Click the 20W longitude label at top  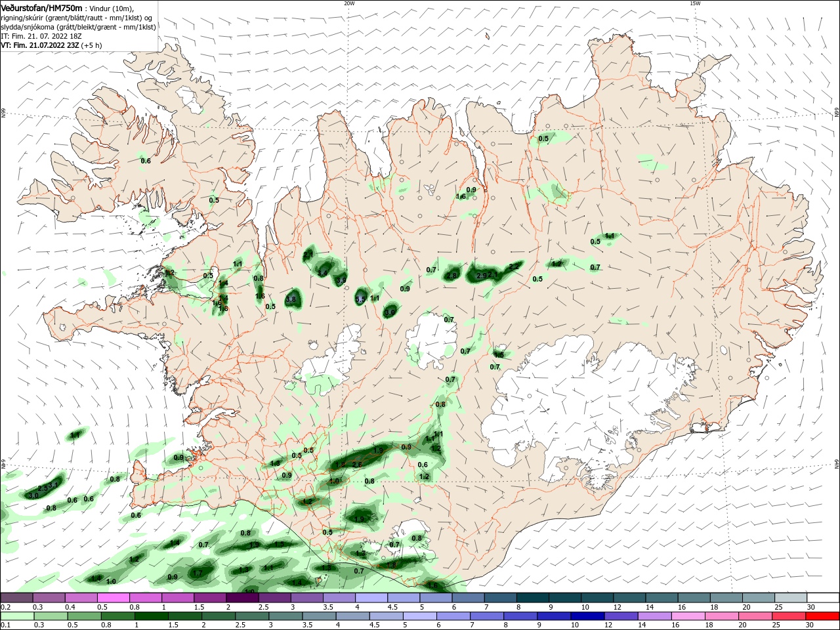[x=348, y=3]
